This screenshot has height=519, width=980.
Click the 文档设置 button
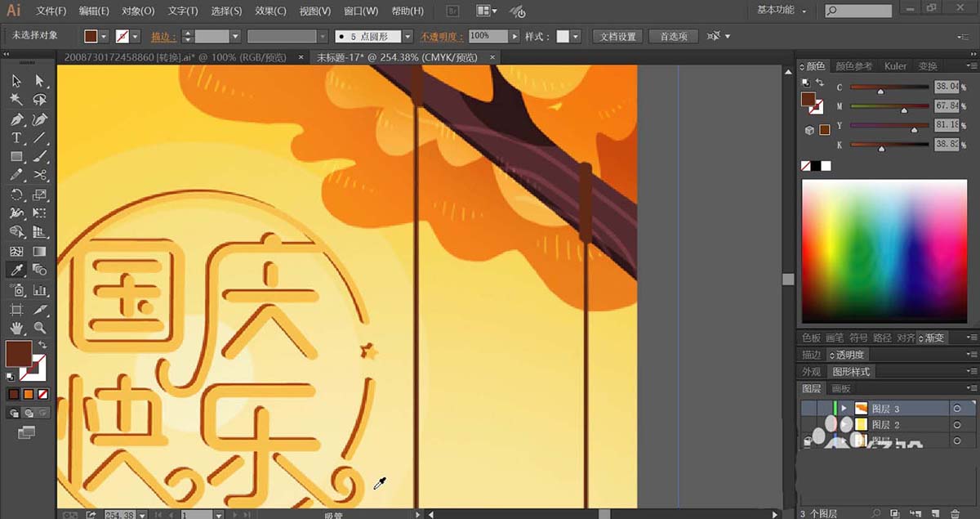click(x=617, y=37)
